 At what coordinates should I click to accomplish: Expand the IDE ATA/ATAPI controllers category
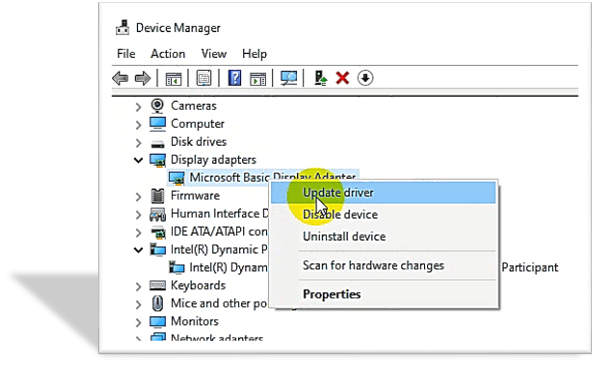coord(138,232)
